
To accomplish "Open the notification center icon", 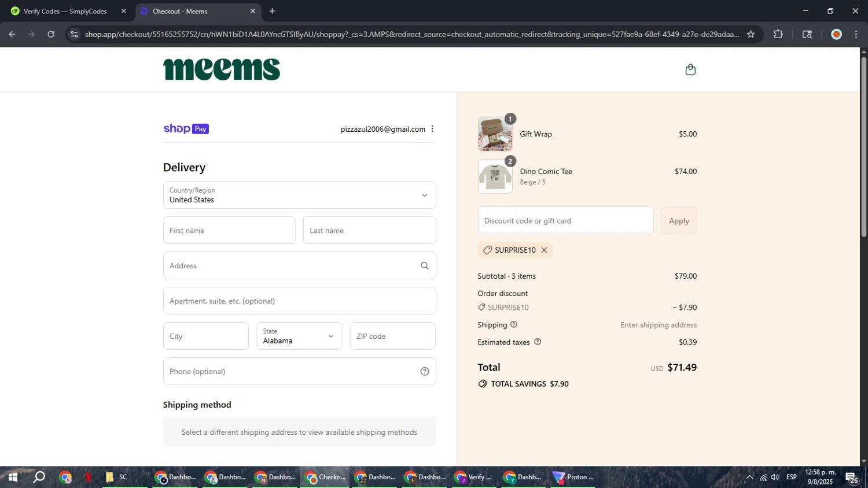I will tap(851, 478).
